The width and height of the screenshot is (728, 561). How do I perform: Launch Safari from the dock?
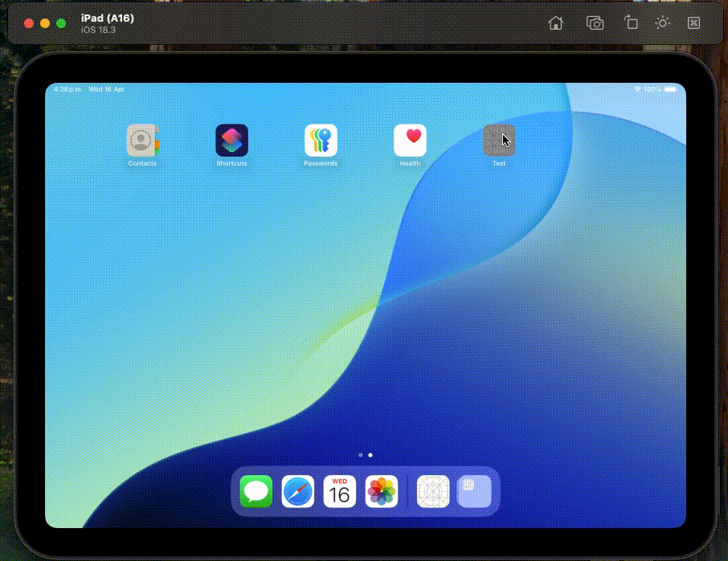[298, 491]
